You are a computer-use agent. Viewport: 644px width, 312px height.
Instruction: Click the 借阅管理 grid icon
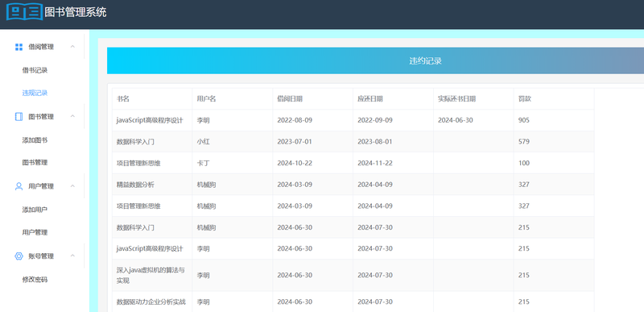click(19, 47)
